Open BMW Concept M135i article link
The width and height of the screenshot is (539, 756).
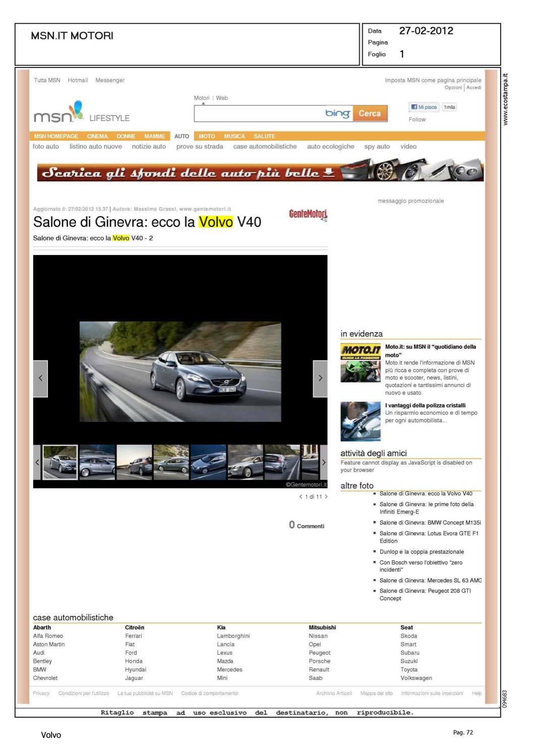430,523
